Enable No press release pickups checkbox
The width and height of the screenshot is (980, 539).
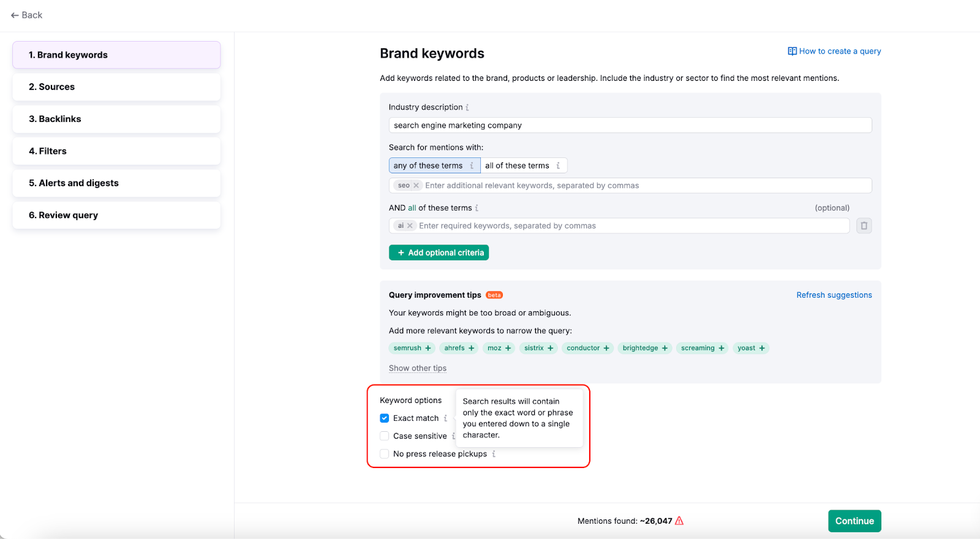click(x=385, y=454)
